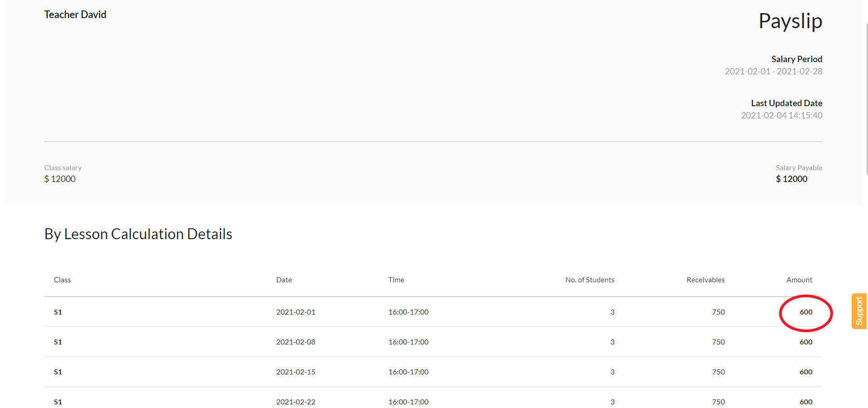Screen dimensions: 868x408
Task: Click the Class column header
Action: click(62, 280)
